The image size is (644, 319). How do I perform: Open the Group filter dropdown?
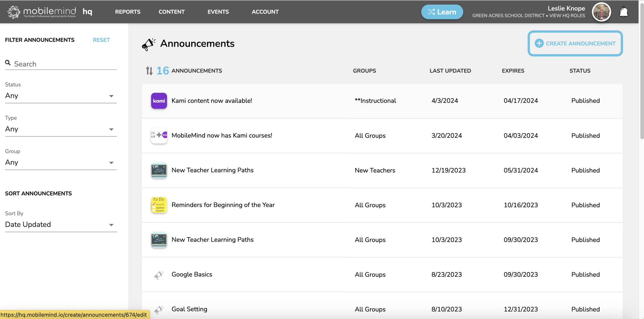pos(61,163)
